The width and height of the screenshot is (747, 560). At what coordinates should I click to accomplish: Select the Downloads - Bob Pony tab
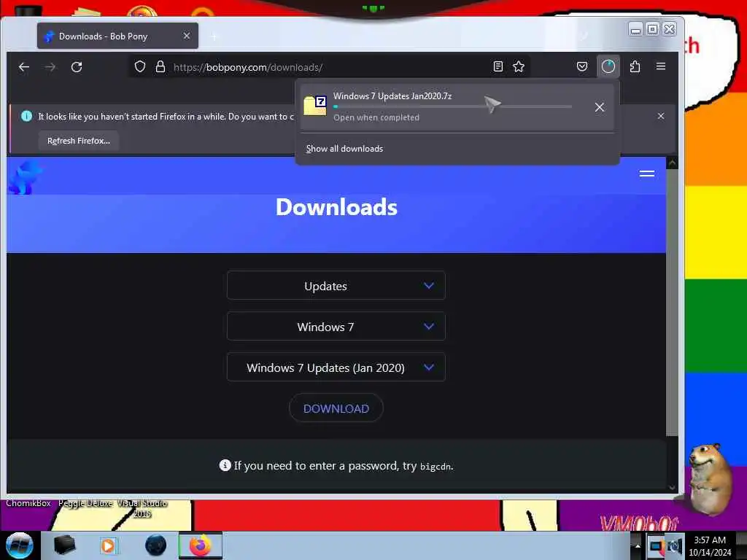pyautogui.click(x=117, y=36)
